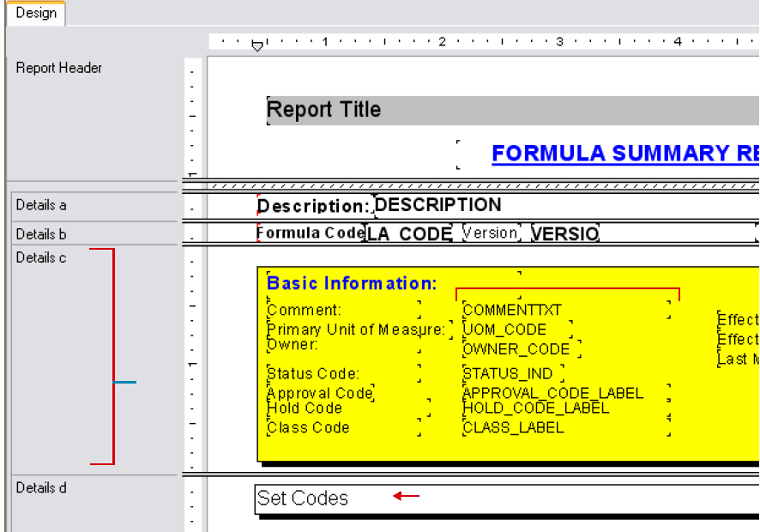Select the Description: label in Details a
The height and width of the screenshot is (532, 760).
pyautogui.click(x=314, y=206)
